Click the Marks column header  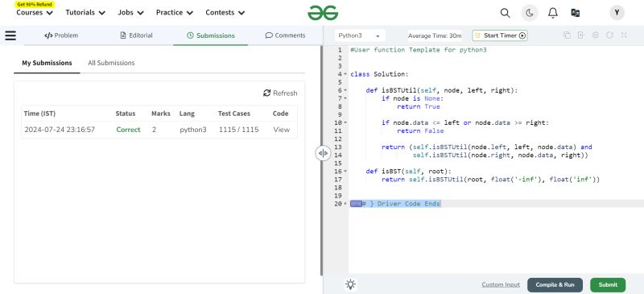pos(160,114)
